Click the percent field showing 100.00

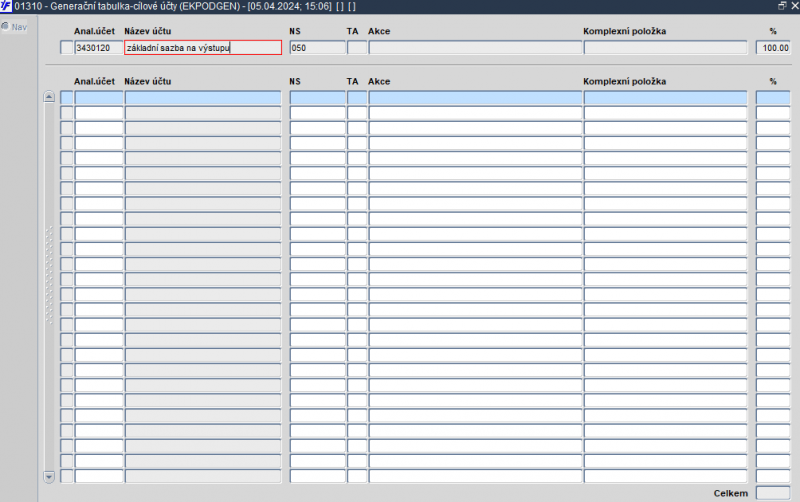773,48
